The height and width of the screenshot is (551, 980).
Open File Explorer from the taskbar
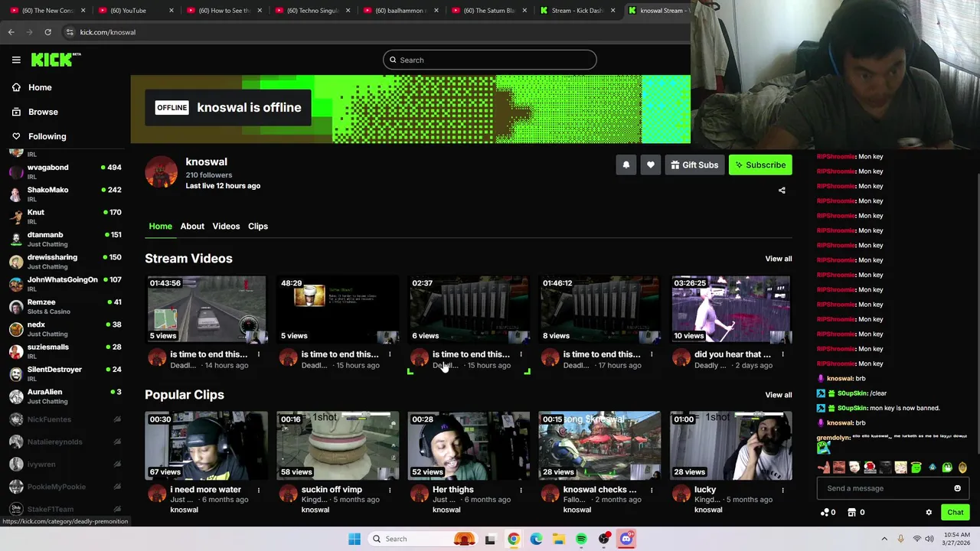[x=559, y=539]
